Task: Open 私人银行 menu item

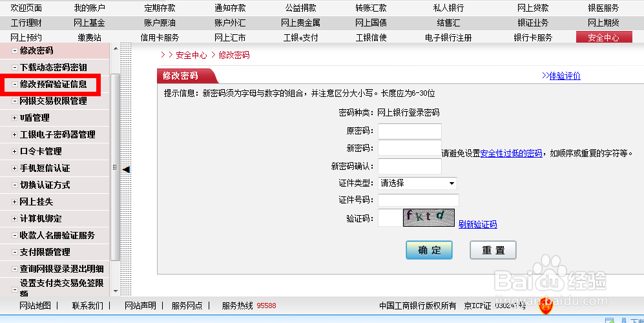Action: click(448, 8)
